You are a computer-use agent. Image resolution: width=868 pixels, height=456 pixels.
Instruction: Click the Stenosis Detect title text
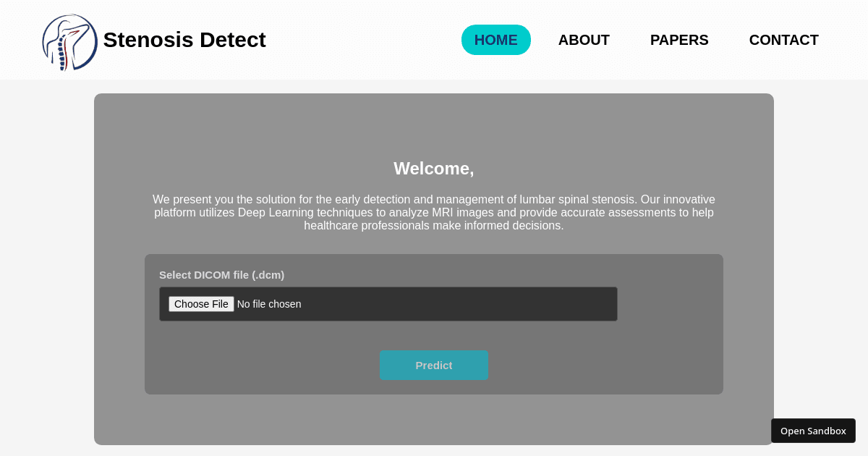[184, 40]
